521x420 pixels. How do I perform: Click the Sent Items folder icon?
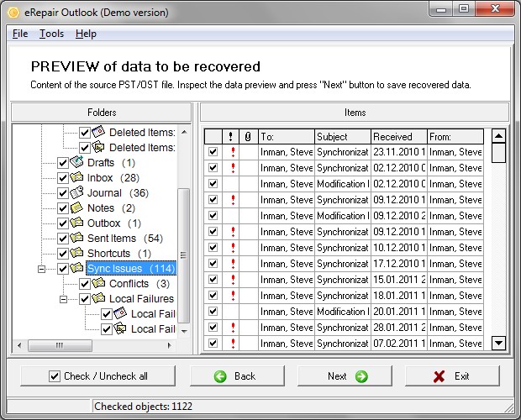click(x=76, y=238)
